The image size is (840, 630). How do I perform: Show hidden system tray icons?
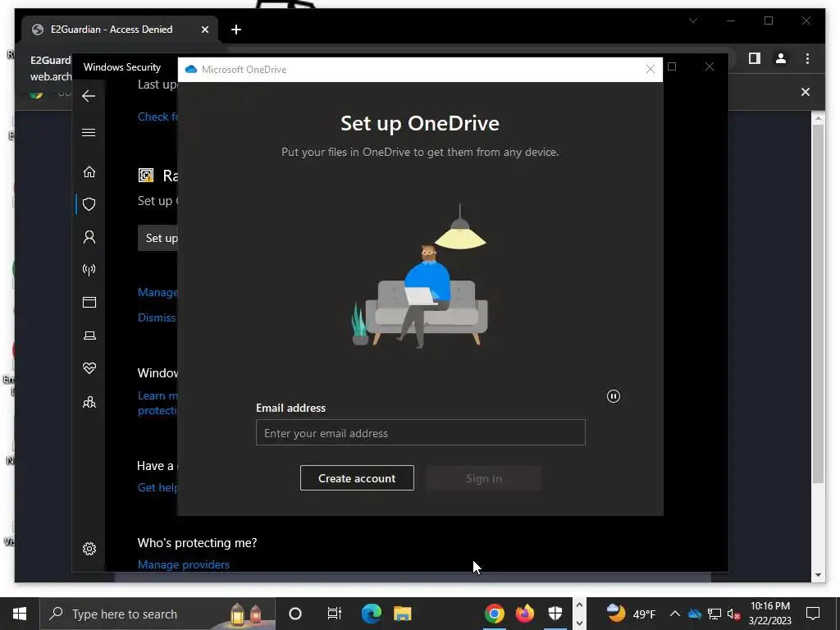(675, 614)
